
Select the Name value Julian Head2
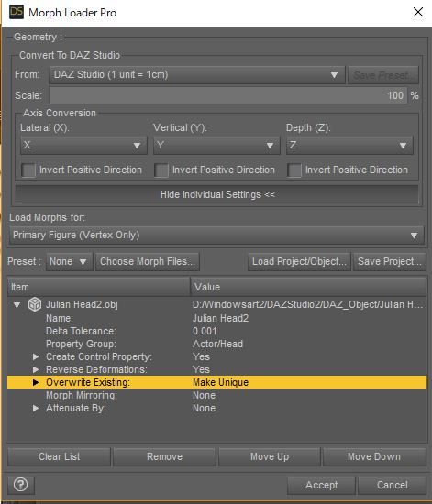click(x=220, y=318)
